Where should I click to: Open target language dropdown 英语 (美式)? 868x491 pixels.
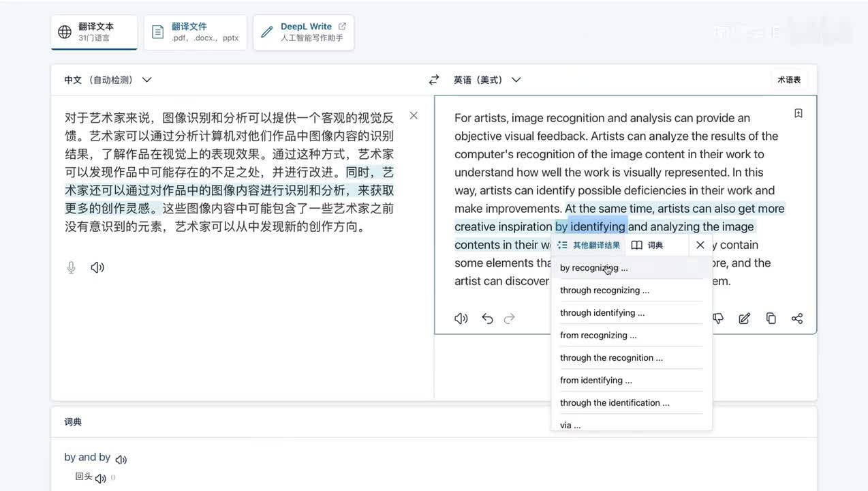487,80
